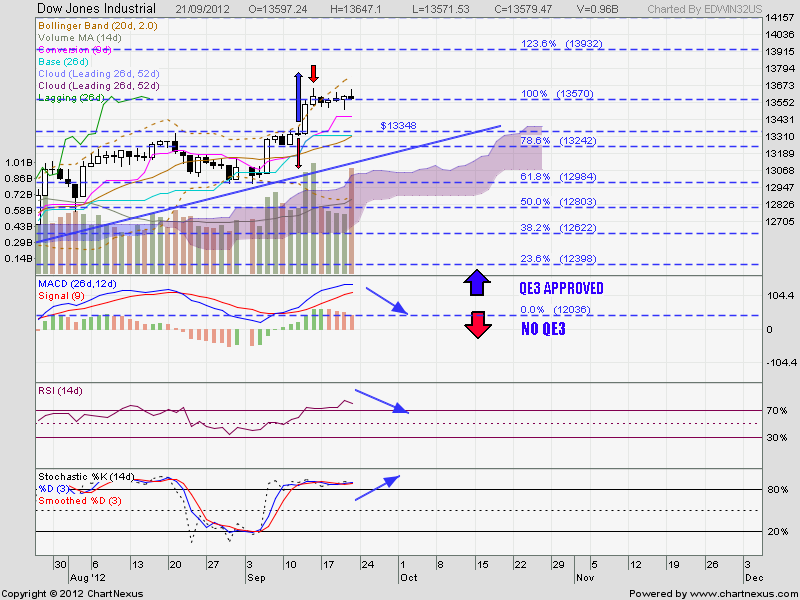Click the '24' date label on time axis
The image size is (800, 600).
[x=367, y=564]
